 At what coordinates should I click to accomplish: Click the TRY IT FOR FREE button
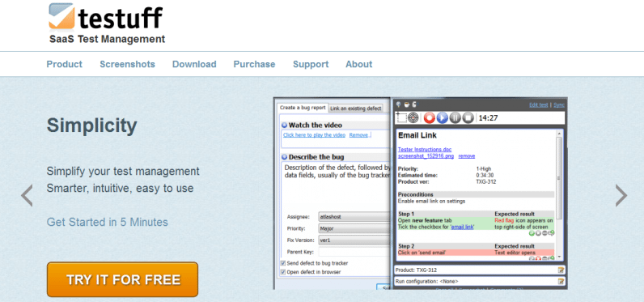click(122, 279)
